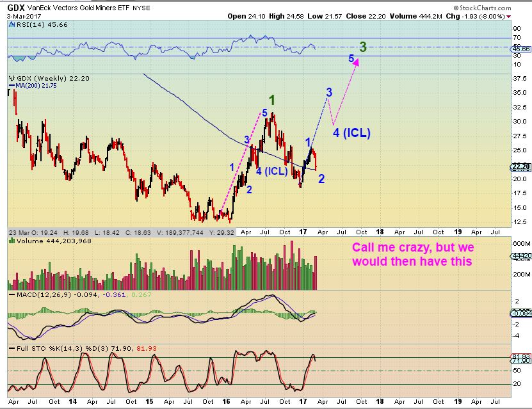Click the 'Call me crazy, but we' annotation
The image size is (532, 409).
(x=413, y=247)
